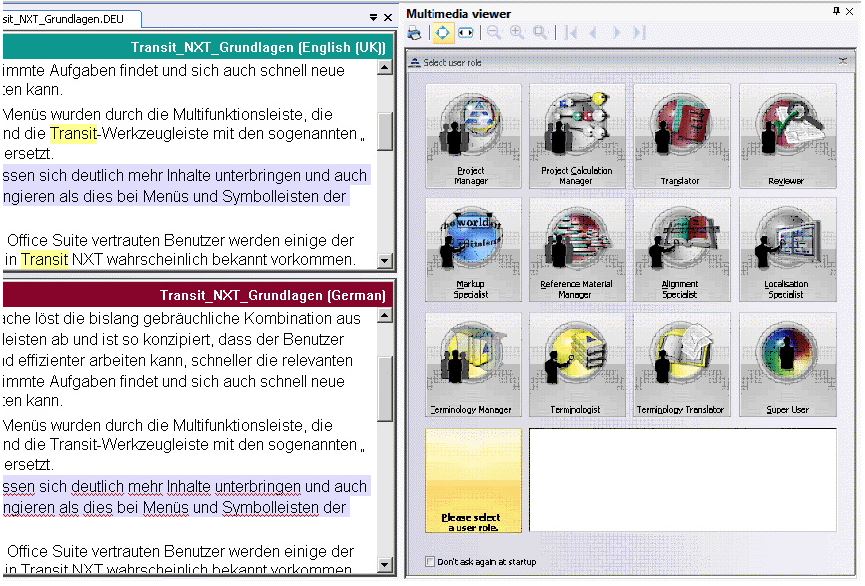Screen dimensions: 865x586
Task: Click the scrollbar thumb in German pane
Action: click(x=385, y=388)
